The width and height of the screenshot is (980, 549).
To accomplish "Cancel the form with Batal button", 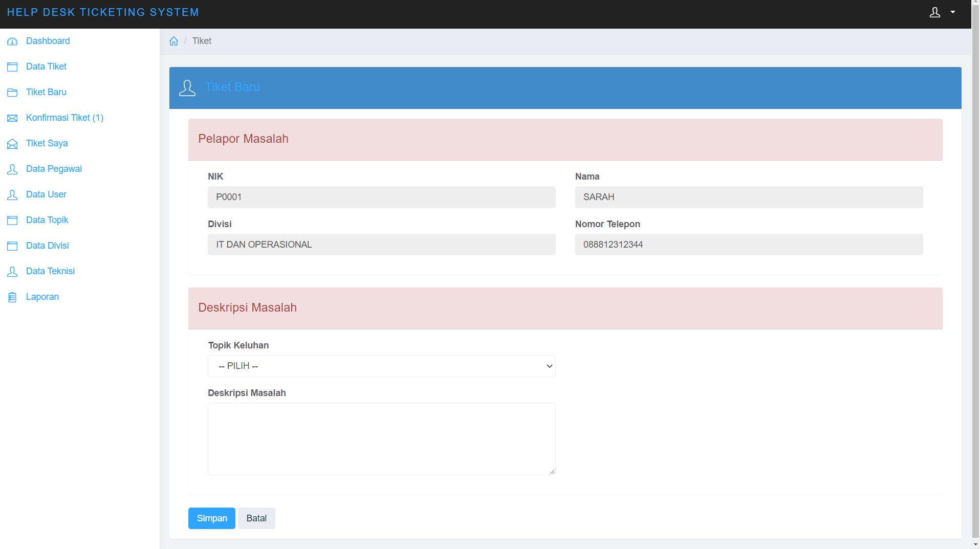I will click(x=256, y=518).
